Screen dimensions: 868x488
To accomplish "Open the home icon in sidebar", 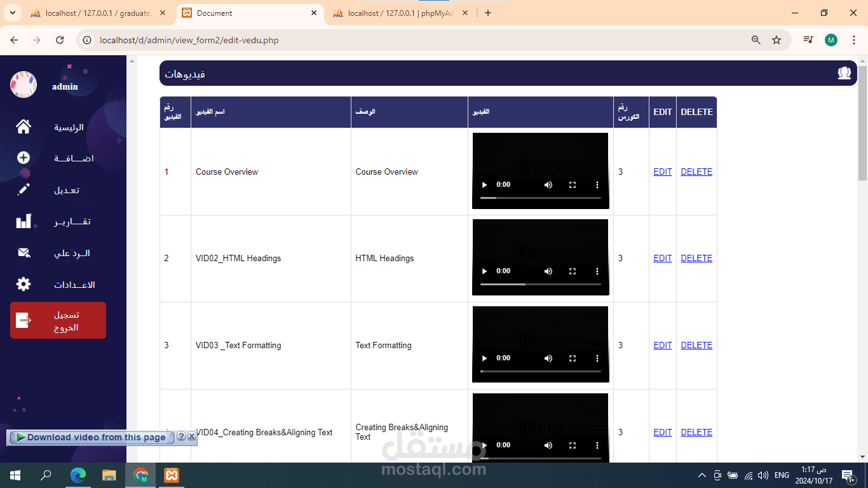I will (x=24, y=127).
